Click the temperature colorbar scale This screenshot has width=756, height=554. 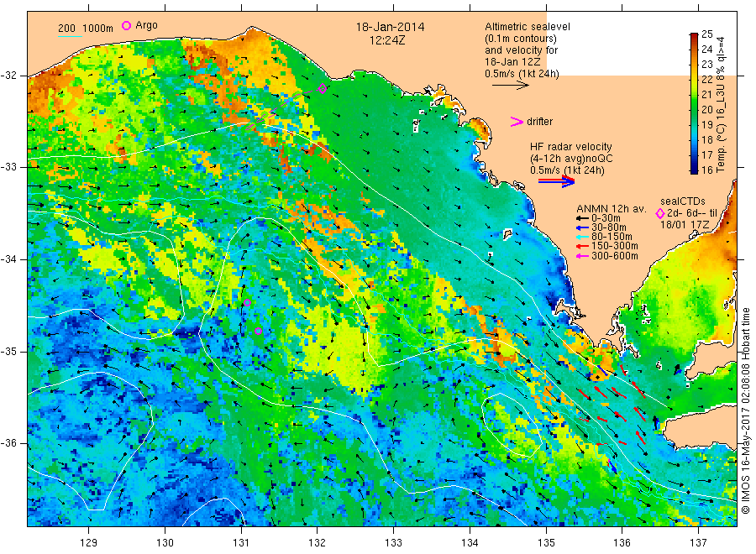[x=695, y=103]
